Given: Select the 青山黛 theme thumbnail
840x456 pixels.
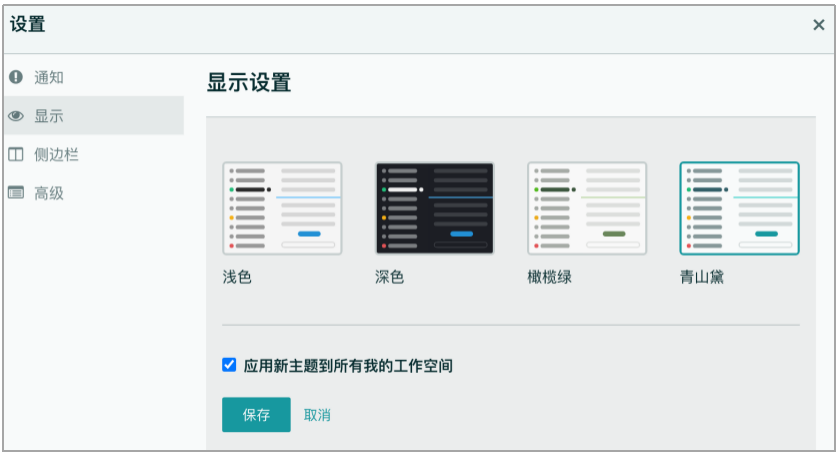Looking at the screenshot, I should [x=739, y=208].
